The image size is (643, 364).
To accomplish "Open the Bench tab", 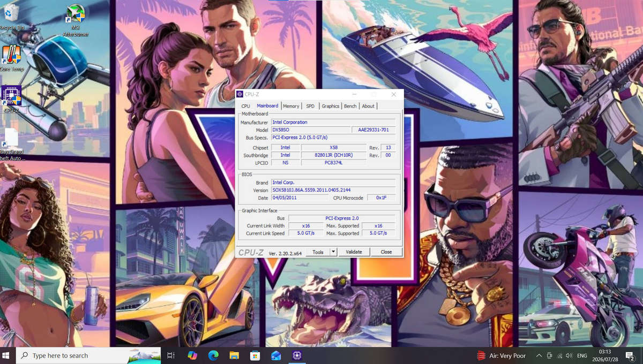I will [350, 106].
